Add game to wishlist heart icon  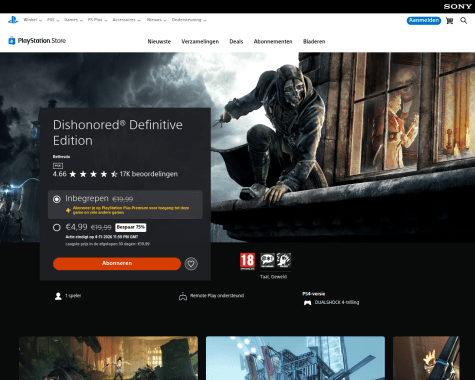coord(191,264)
